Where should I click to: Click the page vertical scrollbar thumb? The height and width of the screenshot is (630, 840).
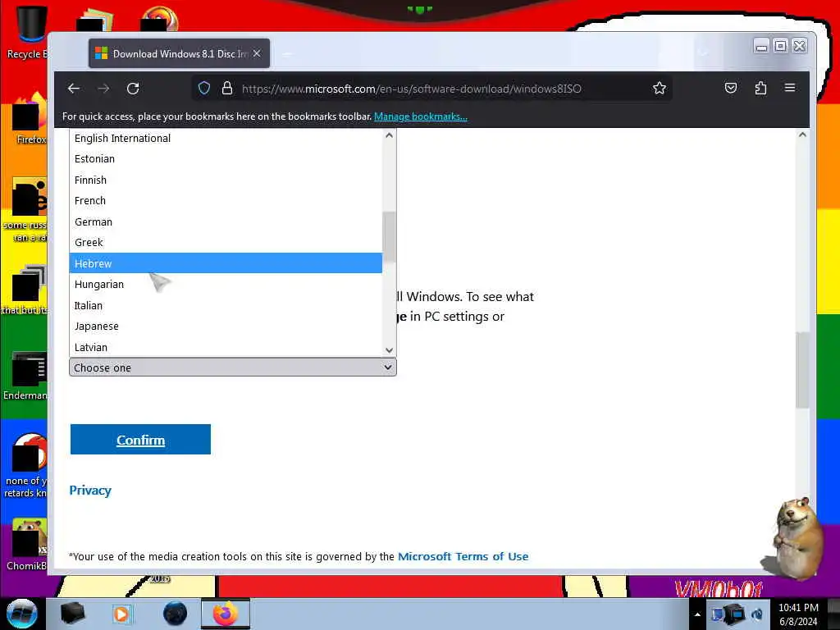click(x=802, y=370)
